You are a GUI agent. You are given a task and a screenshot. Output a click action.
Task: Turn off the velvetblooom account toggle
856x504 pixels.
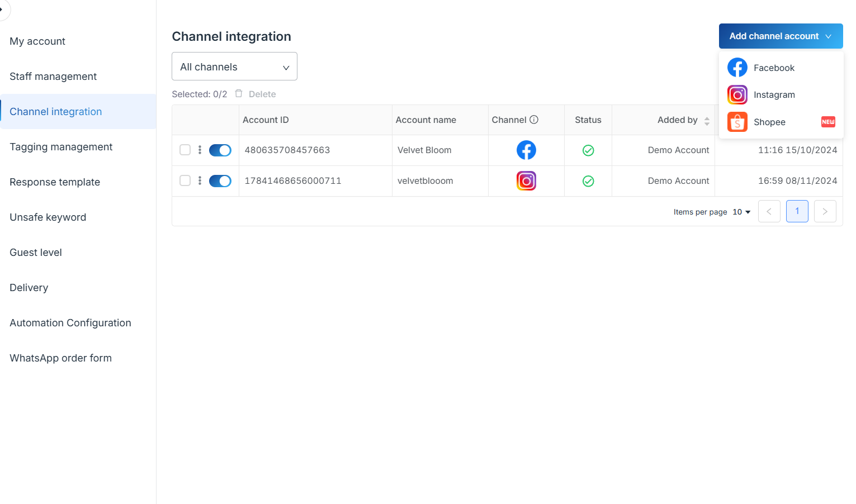point(220,181)
